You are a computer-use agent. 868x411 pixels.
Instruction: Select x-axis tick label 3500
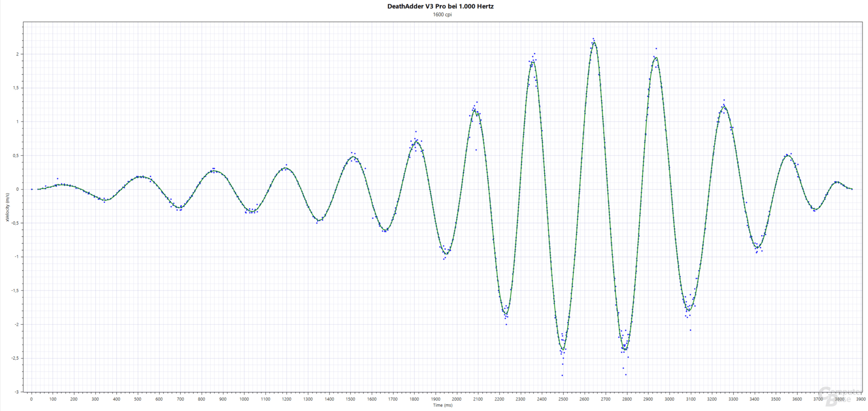(x=775, y=399)
